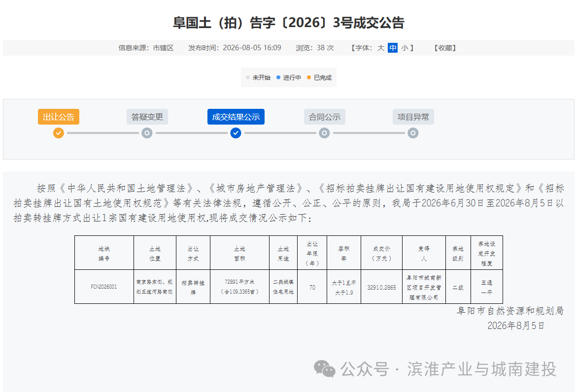Switch to the 项目异常 step
The height and width of the screenshot is (392, 575).
coord(413,117)
